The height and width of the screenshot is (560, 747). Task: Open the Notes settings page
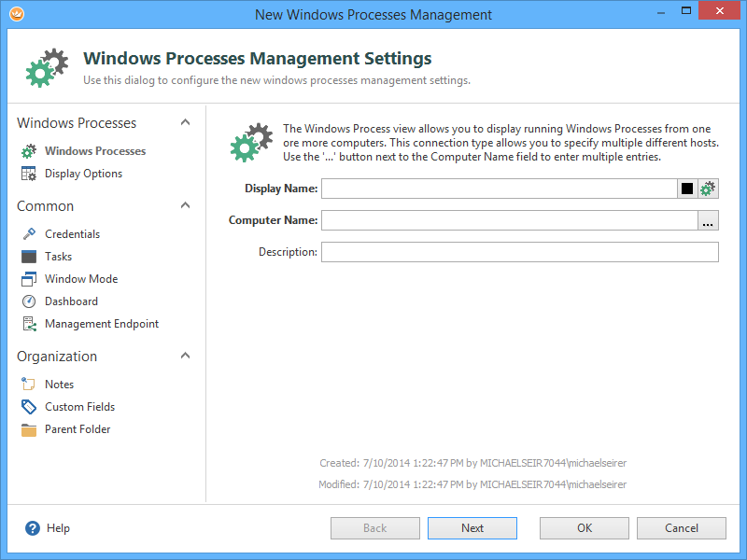(59, 385)
